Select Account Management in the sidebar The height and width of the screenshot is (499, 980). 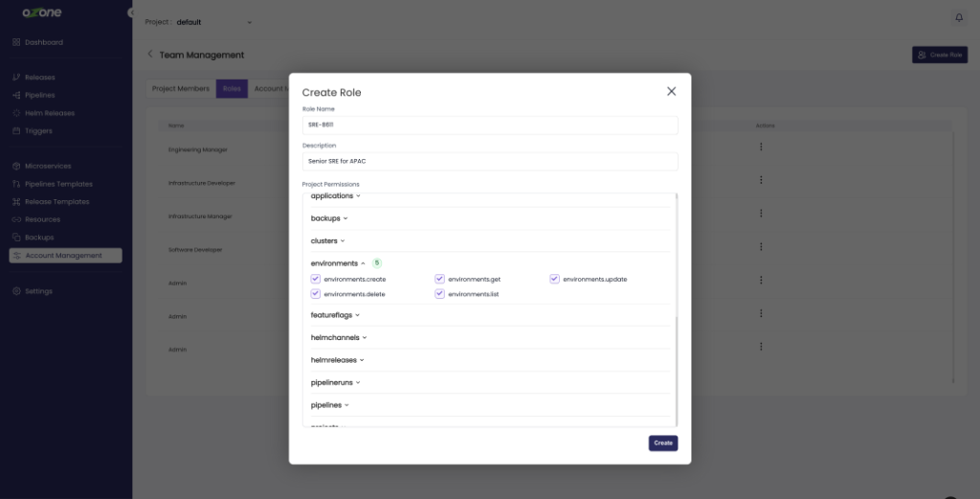(65, 256)
